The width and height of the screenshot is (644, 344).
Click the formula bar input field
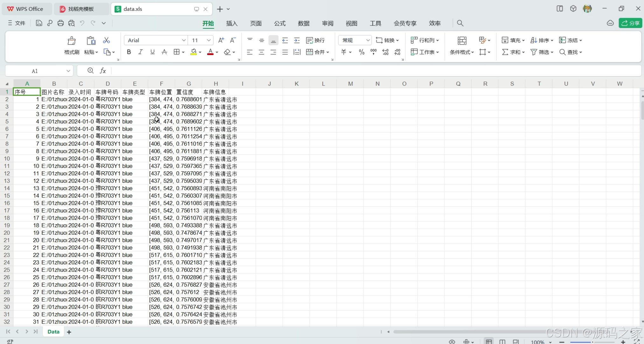point(375,71)
